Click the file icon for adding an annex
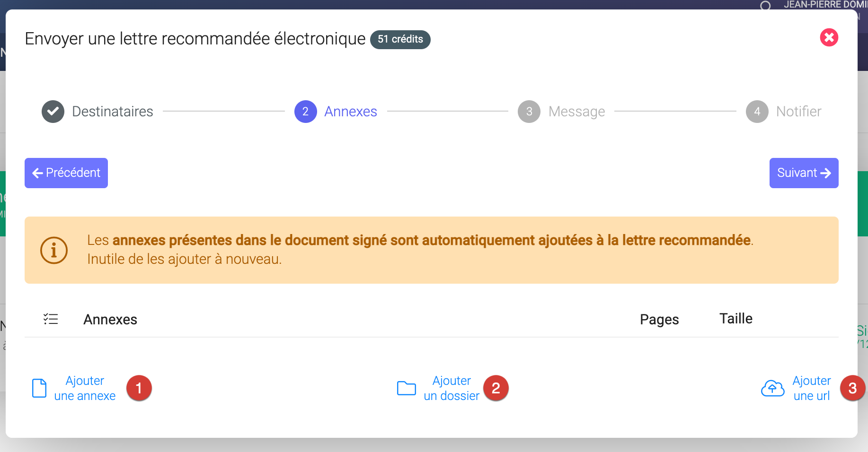This screenshot has height=452, width=868. (39, 388)
